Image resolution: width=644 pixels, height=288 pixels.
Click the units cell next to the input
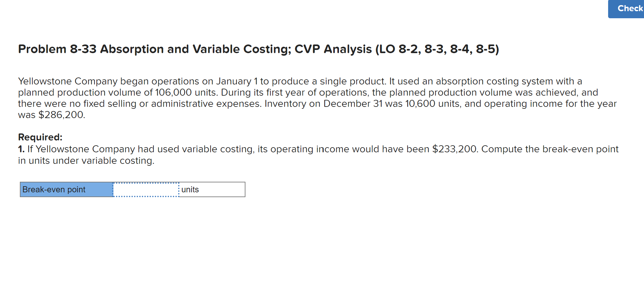(211, 189)
